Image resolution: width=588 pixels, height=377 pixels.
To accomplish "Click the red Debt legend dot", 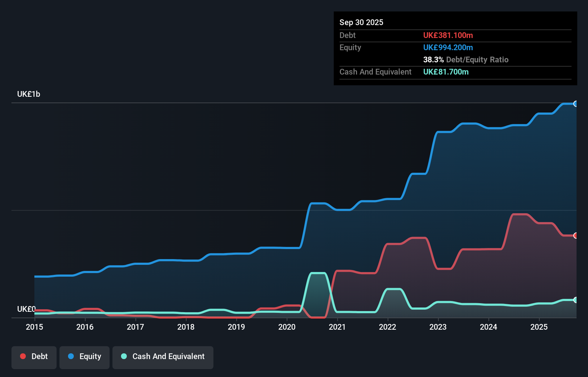I will pyautogui.click(x=23, y=356).
